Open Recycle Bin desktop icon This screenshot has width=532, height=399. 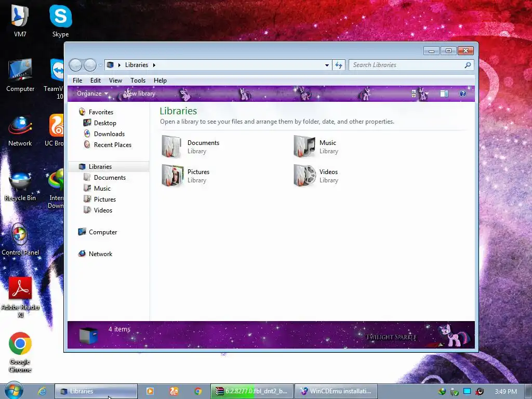pos(20,186)
